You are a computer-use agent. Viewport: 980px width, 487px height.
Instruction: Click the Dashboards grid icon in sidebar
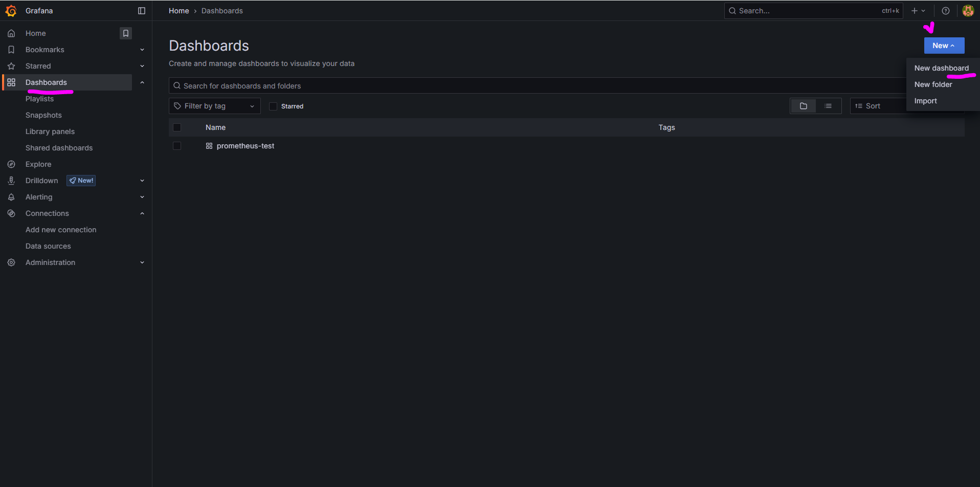[x=11, y=82]
